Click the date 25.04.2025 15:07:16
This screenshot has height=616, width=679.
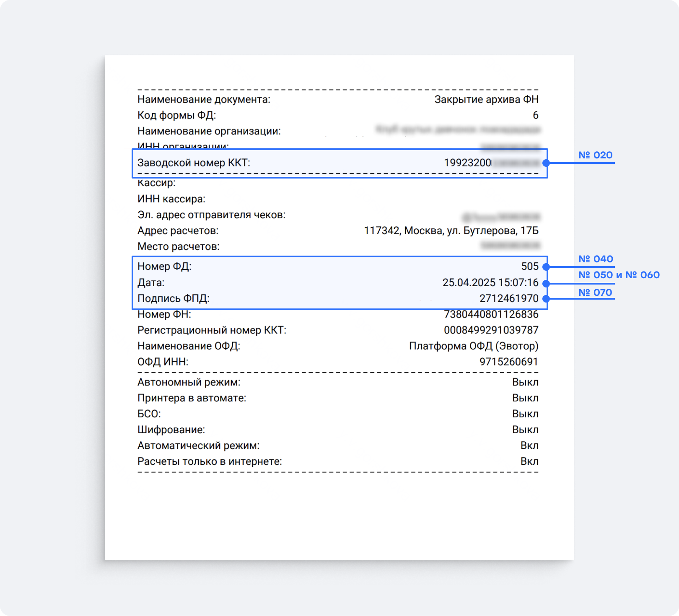coord(490,282)
